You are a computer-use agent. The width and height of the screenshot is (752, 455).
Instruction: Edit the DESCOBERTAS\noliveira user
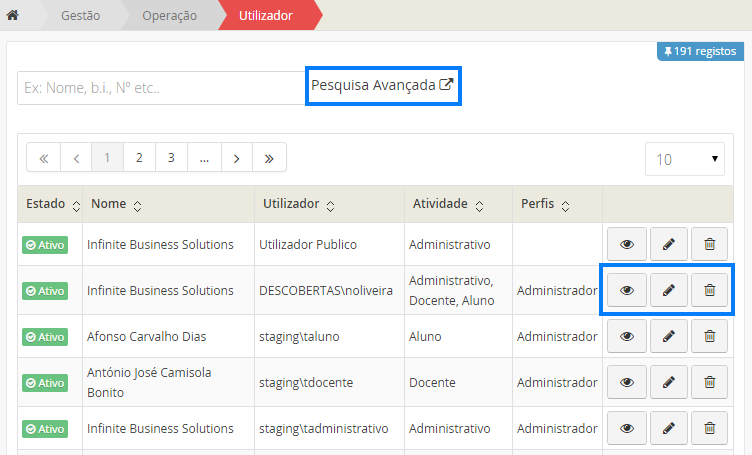coord(669,290)
